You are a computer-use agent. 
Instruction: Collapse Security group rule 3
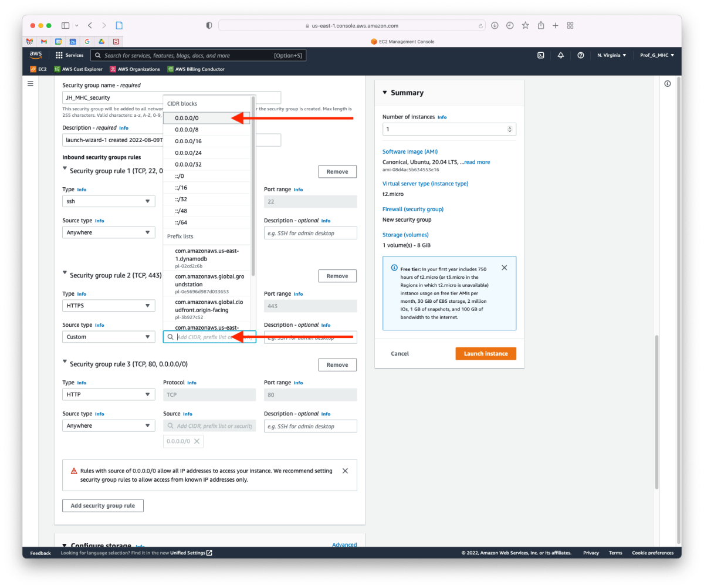point(65,362)
